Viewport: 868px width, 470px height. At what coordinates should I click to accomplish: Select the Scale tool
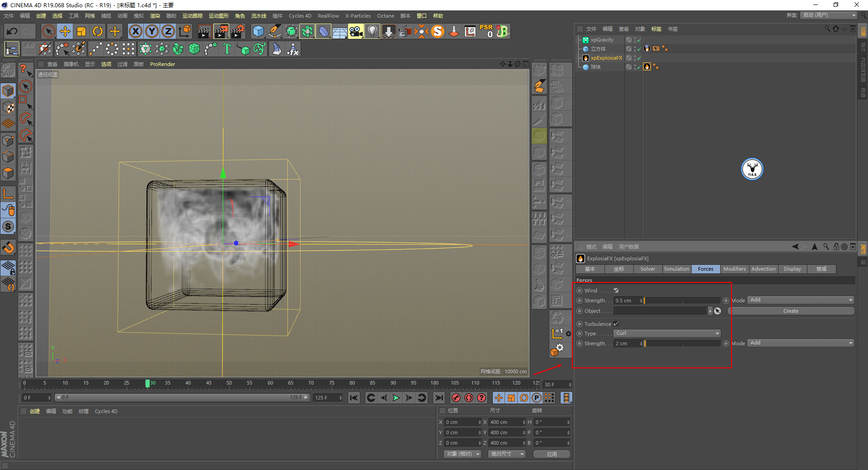(x=81, y=31)
